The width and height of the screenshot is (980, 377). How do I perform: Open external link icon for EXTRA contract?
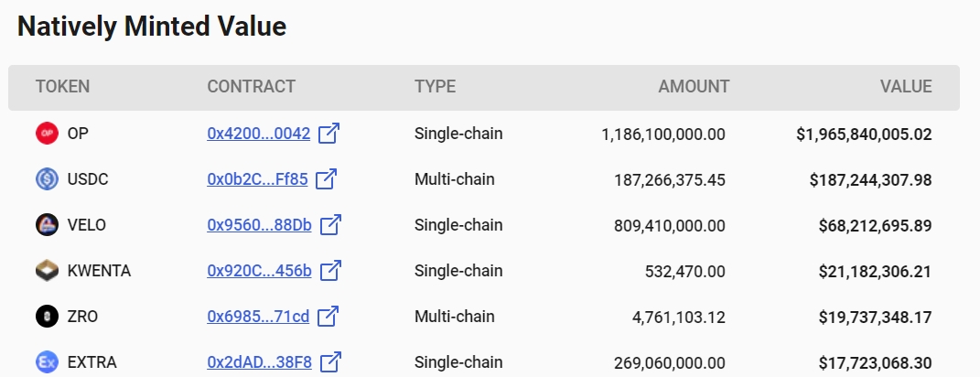coord(330,362)
